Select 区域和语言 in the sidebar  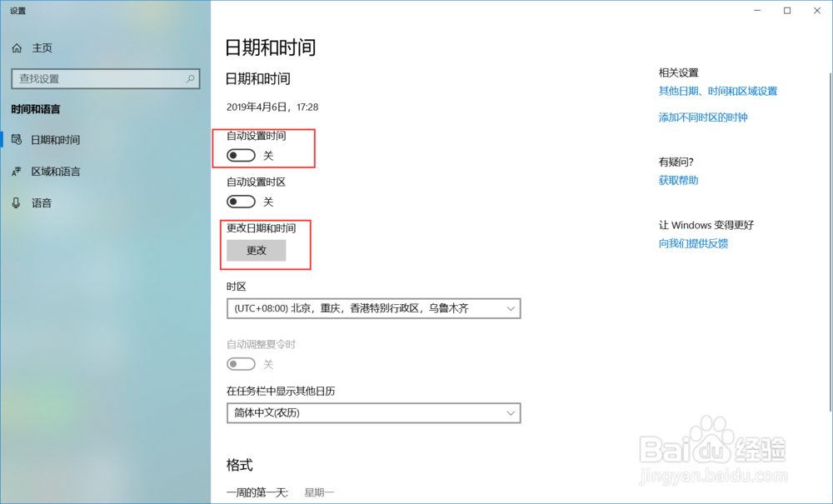[53, 171]
